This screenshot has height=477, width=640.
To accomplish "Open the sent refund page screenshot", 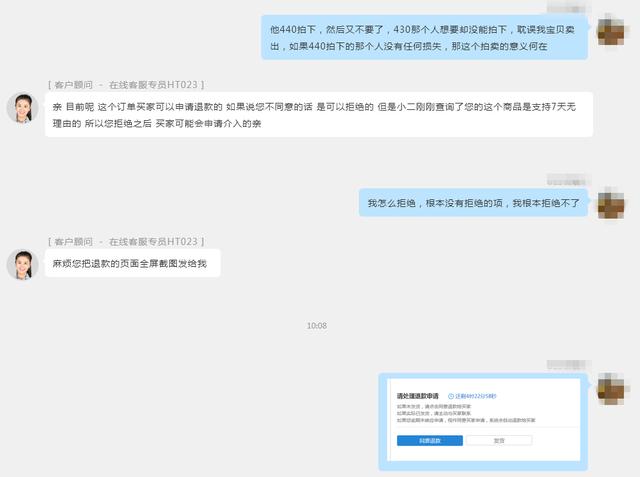I will (483, 420).
